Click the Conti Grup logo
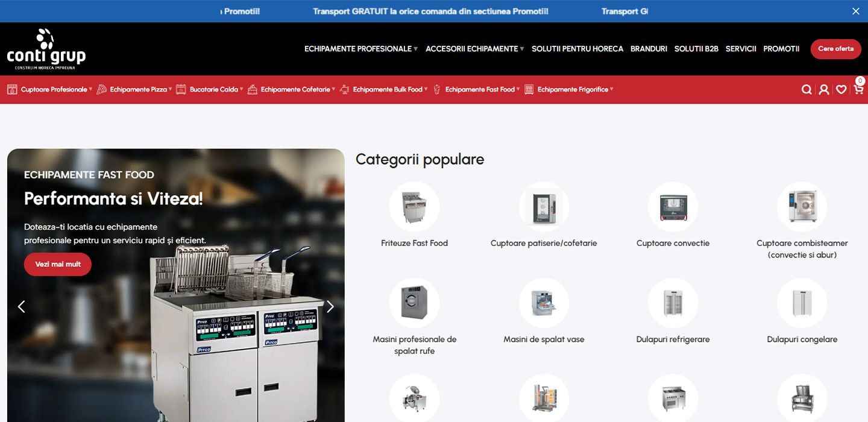 tap(46, 49)
